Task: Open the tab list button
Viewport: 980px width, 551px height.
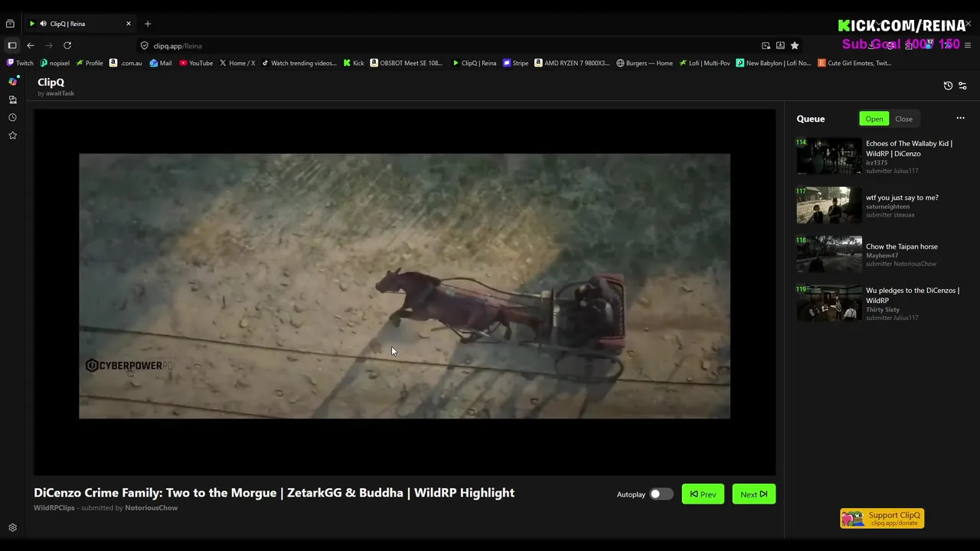Action: click(10, 24)
